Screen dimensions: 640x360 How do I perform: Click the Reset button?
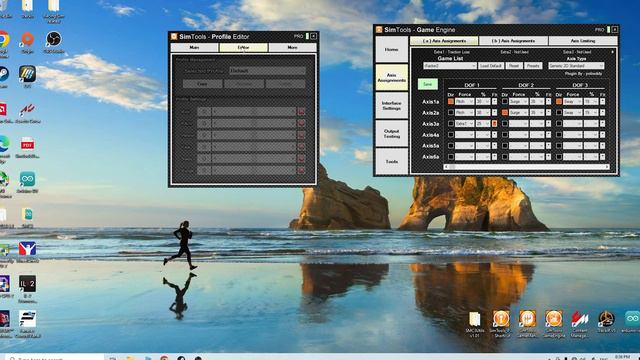[x=514, y=66]
